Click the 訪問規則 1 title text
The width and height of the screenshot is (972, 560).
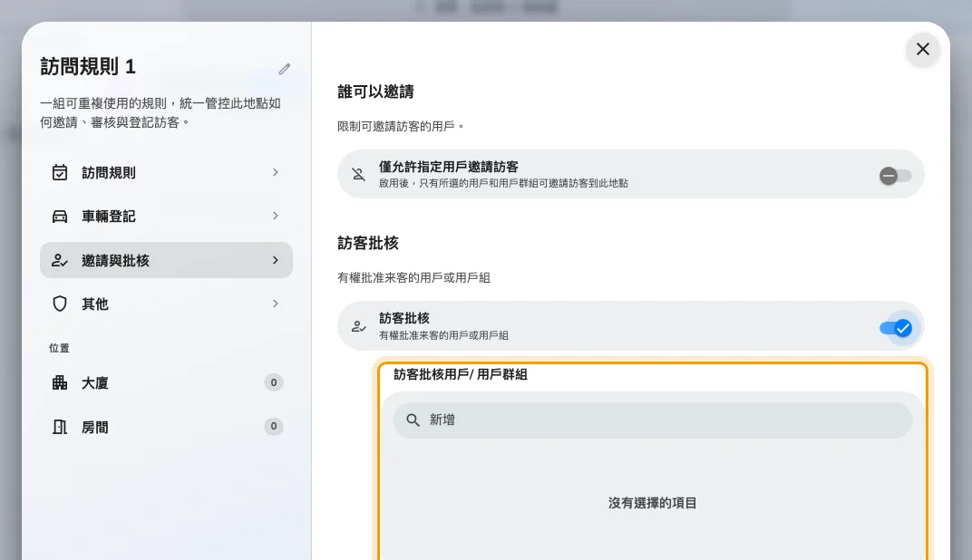point(88,66)
